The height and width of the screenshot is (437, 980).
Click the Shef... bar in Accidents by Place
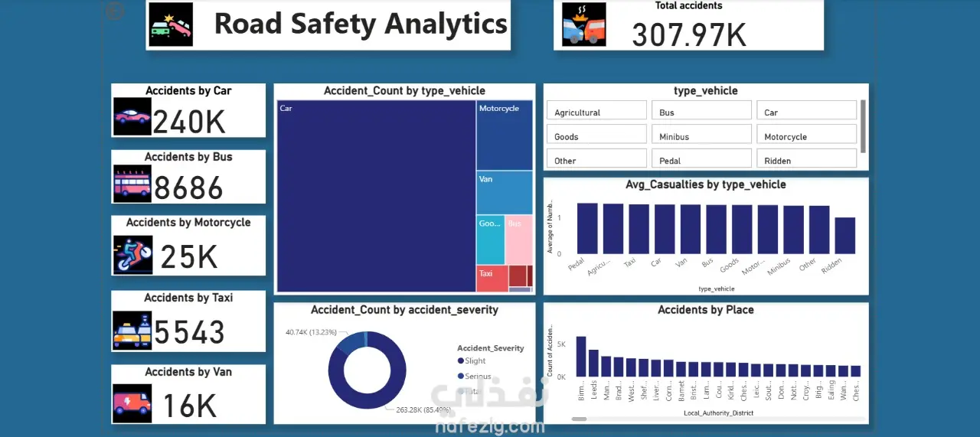(644, 368)
